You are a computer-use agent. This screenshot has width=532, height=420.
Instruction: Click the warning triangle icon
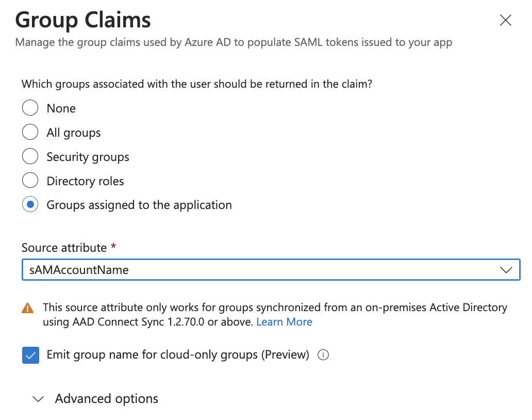tap(27, 309)
